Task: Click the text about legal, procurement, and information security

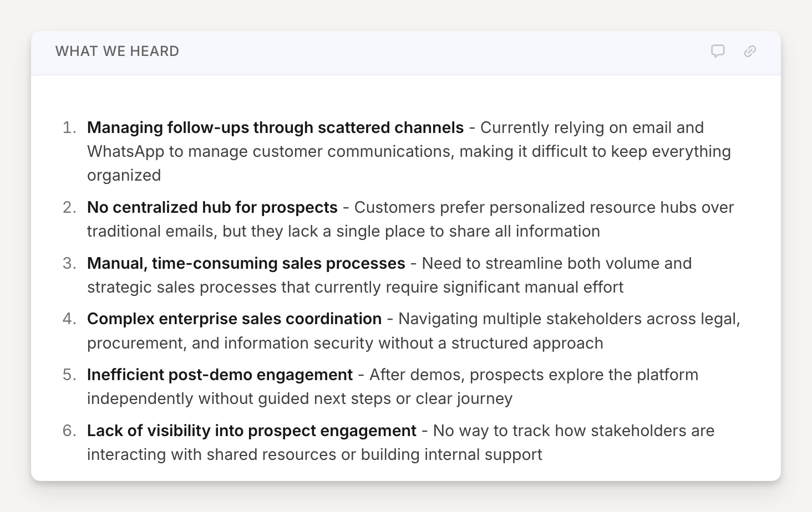Action: pos(344,344)
